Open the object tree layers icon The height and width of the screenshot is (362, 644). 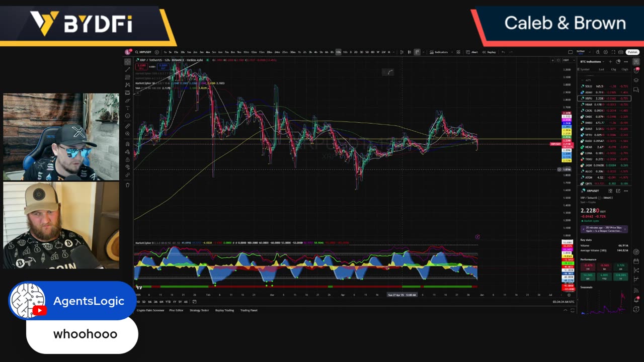[636, 80]
